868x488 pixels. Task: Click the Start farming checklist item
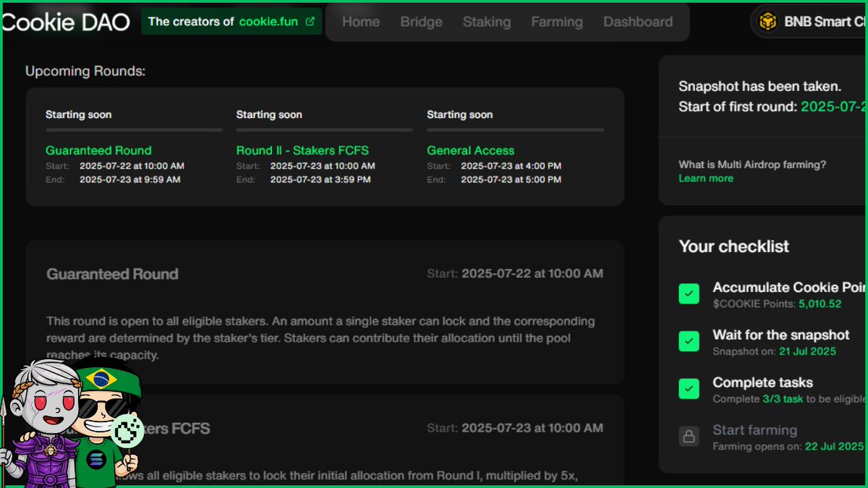pyautogui.click(x=755, y=430)
